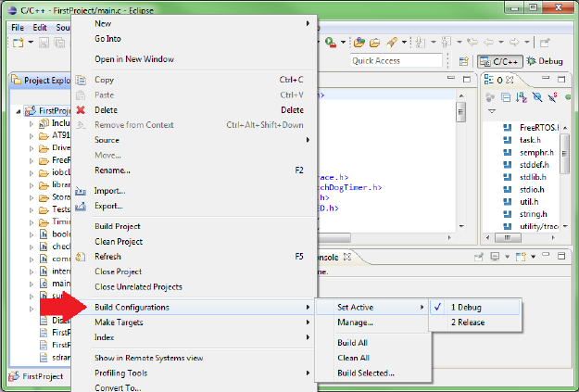Click Delete in context menu
The width and height of the screenshot is (579, 392).
[195, 110]
